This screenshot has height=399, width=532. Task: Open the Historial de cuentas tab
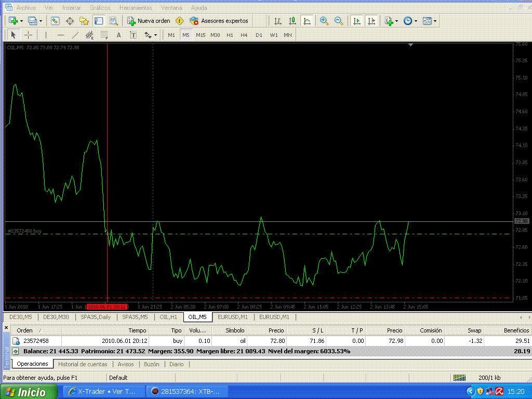(83, 364)
